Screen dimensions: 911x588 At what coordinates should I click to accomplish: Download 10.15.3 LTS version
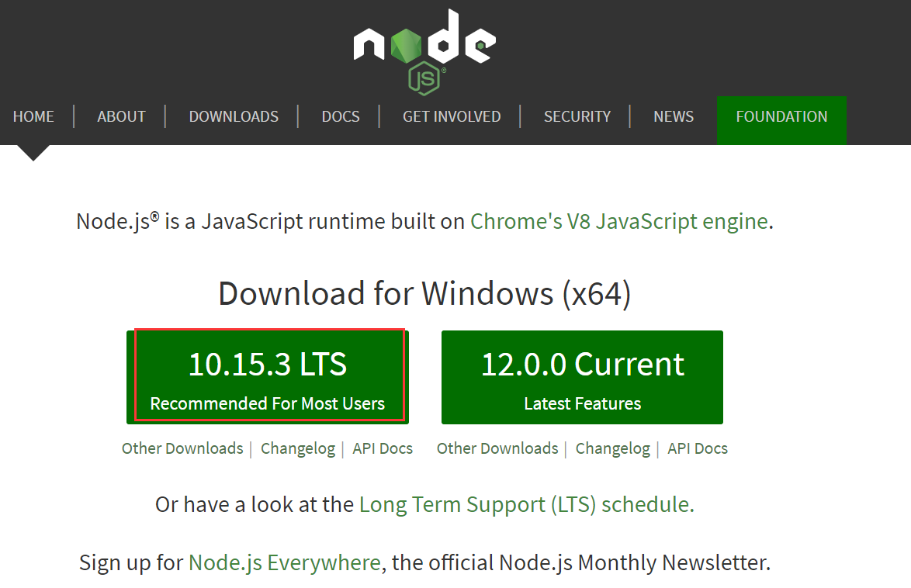268,377
